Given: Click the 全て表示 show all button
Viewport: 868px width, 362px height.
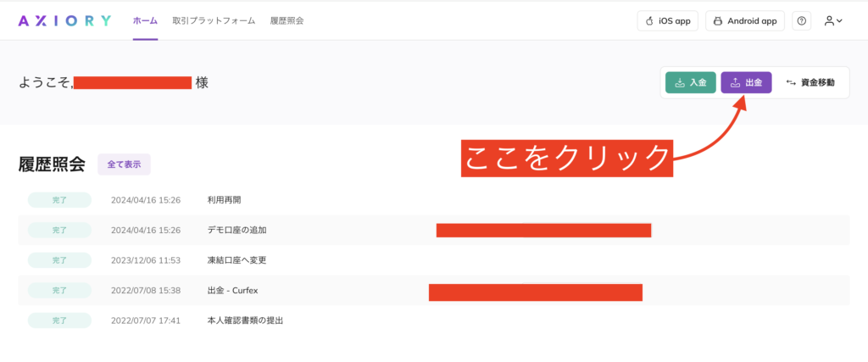Looking at the screenshot, I should [x=124, y=164].
